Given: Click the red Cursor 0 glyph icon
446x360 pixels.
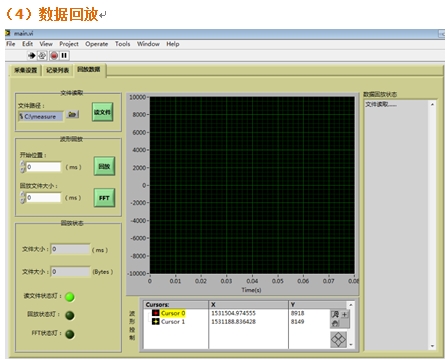Looking at the screenshot, I should (156, 313).
